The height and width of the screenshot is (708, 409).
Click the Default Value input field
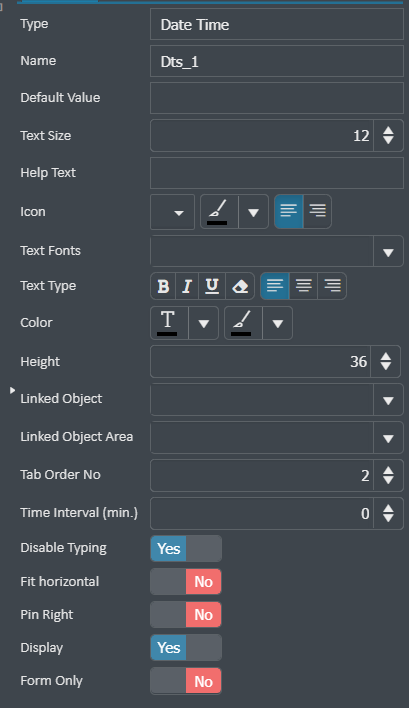coord(277,98)
